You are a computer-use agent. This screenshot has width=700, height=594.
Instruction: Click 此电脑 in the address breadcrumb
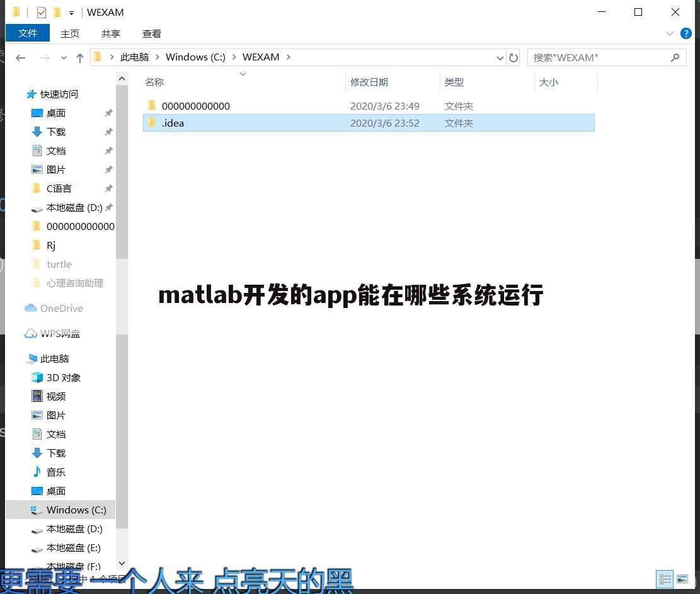(x=134, y=57)
